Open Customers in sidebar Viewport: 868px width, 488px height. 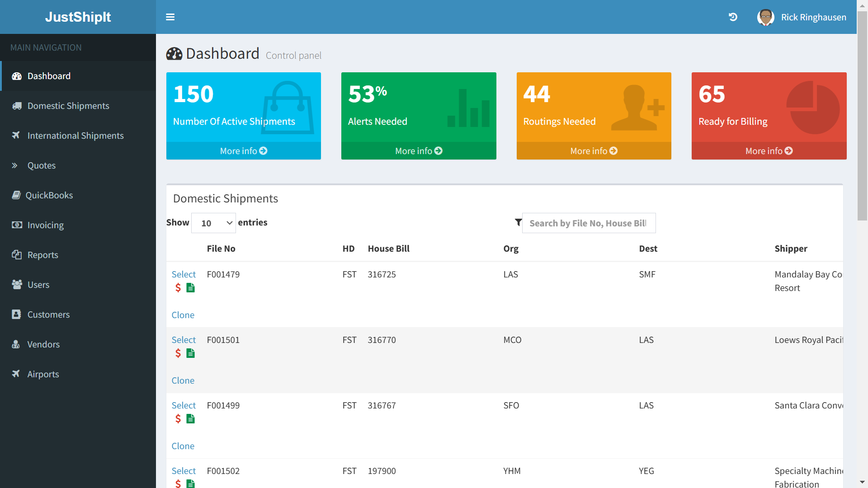pyautogui.click(x=78, y=314)
